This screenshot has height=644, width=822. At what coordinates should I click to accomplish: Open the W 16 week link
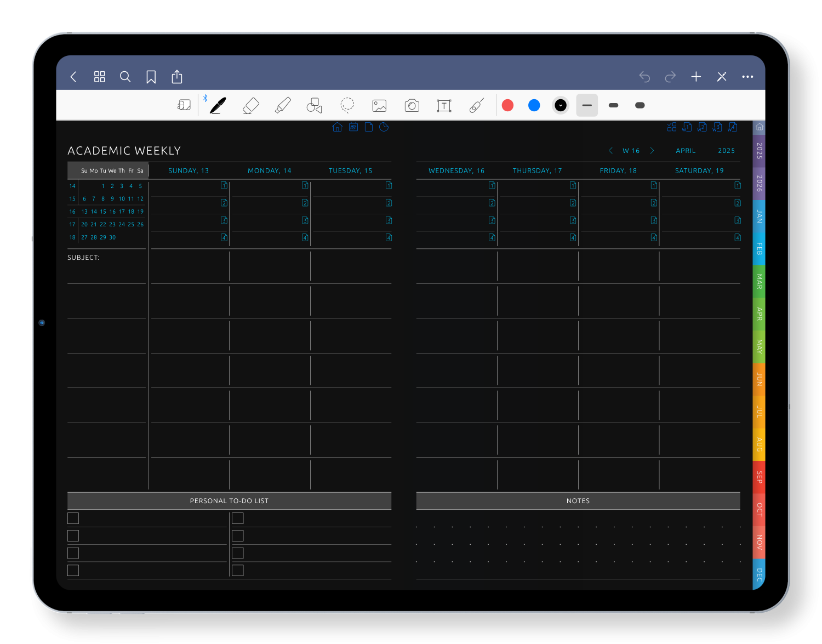point(631,151)
